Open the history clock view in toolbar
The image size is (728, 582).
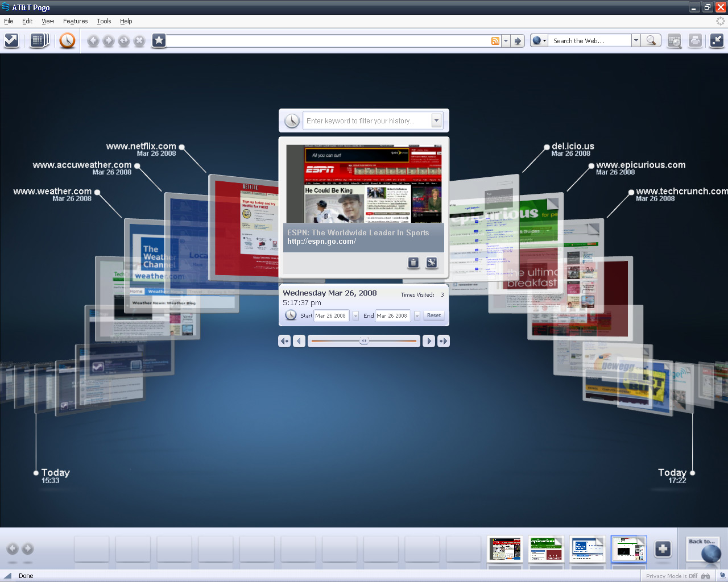tap(67, 40)
